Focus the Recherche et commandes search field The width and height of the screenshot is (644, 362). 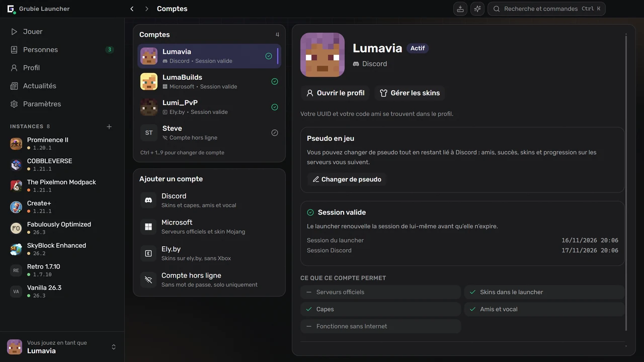tap(546, 9)
